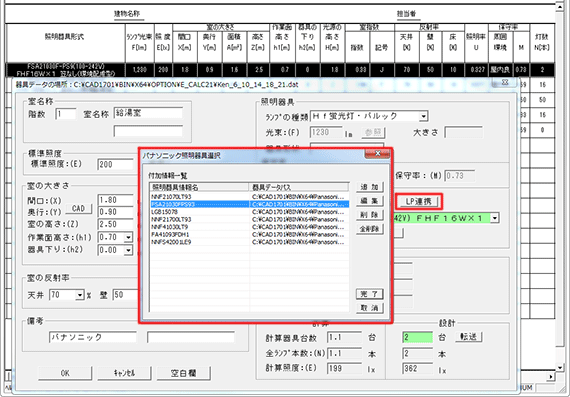Click the CAD button beside 奥行
Viewport: 570px width, 397px height.
coord(79,209)
